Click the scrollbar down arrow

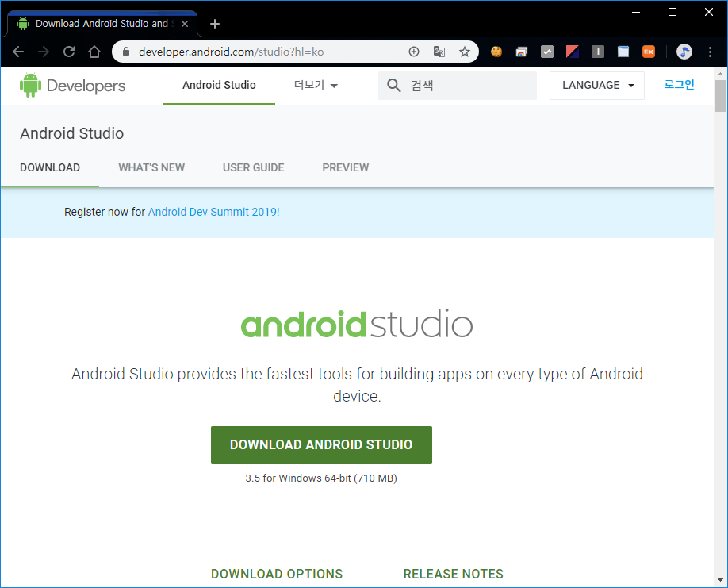720,580
